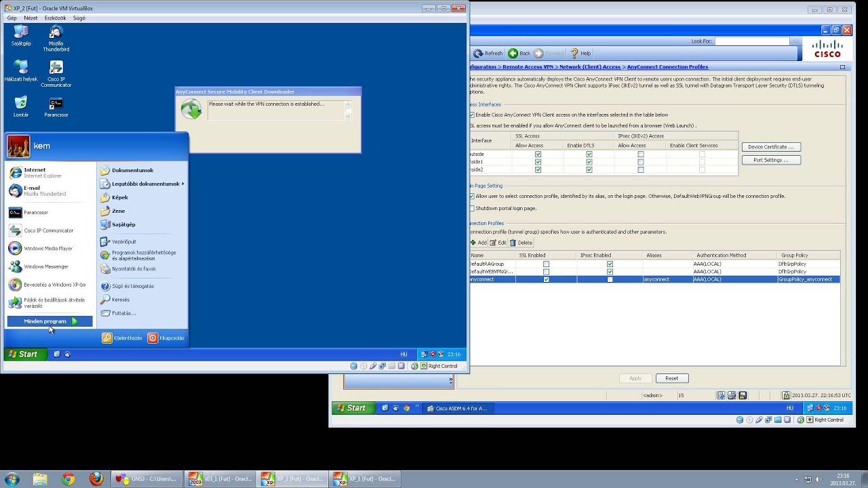Image resolution: width=868 pixels, height=488 pixels.
Task: Select GroupPolicy_anyconnect cell
Action: pyautogui.click(x=809, y=279)
